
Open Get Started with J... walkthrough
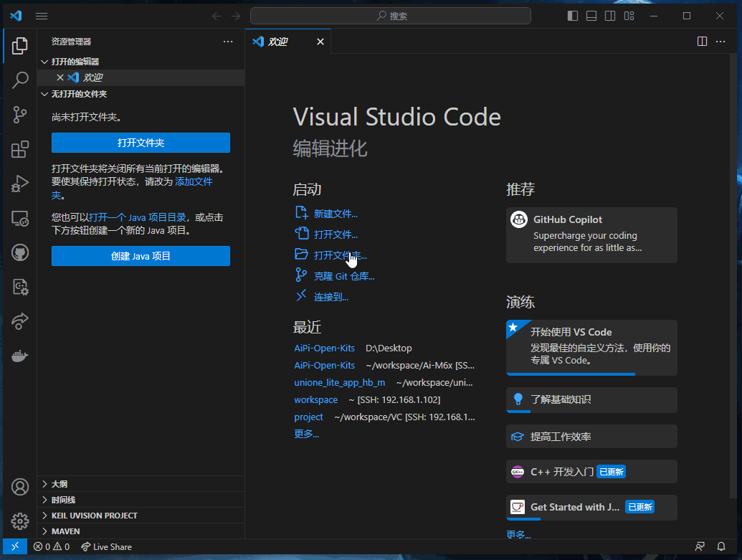[x=591, y=508]
